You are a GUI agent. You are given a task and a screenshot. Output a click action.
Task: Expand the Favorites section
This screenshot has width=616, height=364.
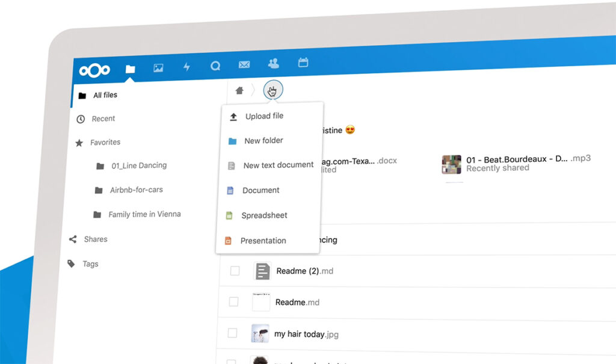pyautogui.click(x=105, y=143)
